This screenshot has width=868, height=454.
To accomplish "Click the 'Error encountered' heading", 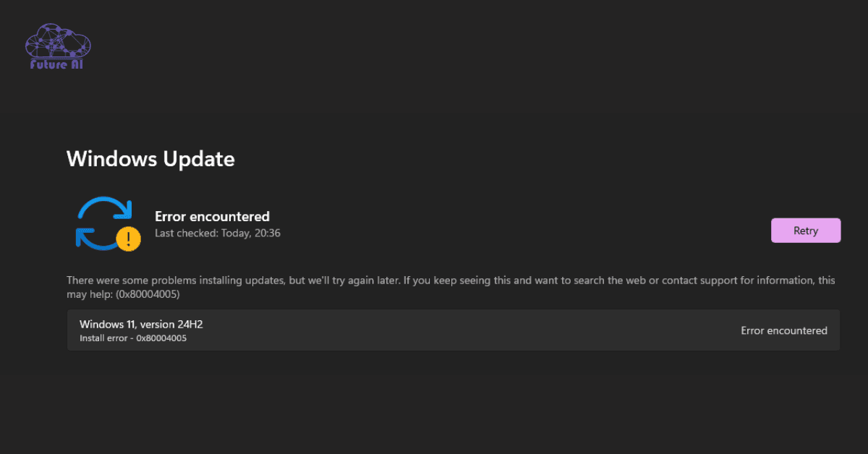I will (212, 216).
